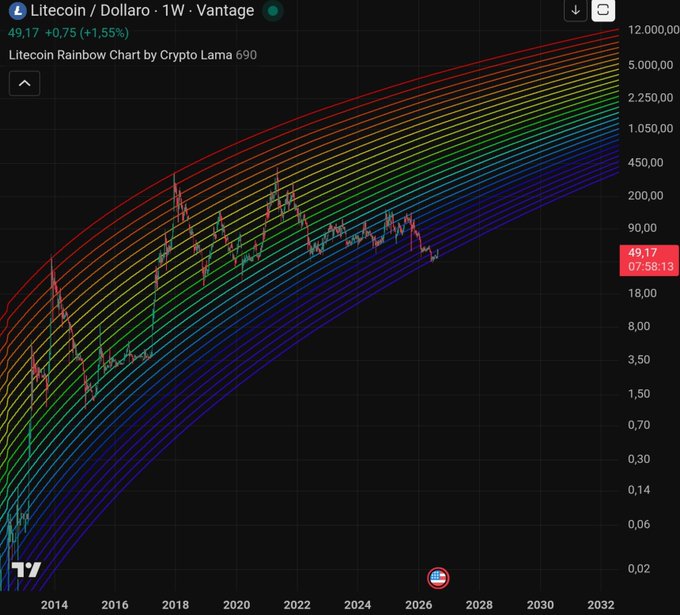The image size is (680, 615).
Task: Click the 2032 time axis label
Action: click(601, 605)
